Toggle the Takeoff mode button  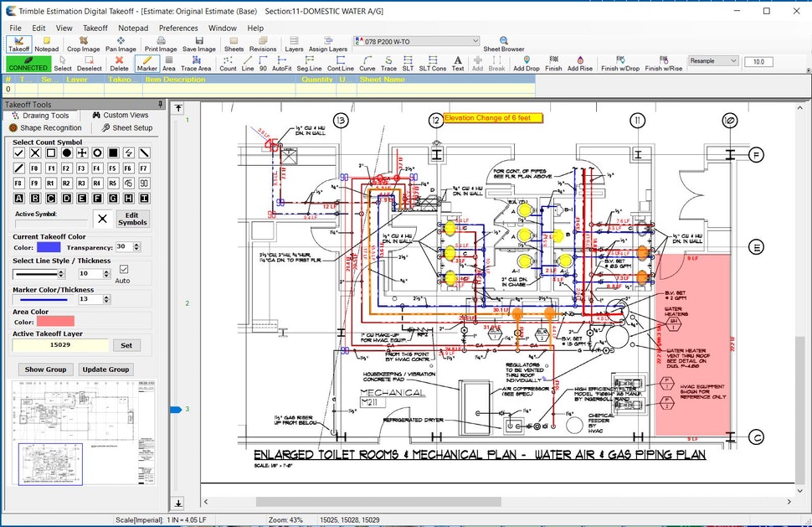18,44
